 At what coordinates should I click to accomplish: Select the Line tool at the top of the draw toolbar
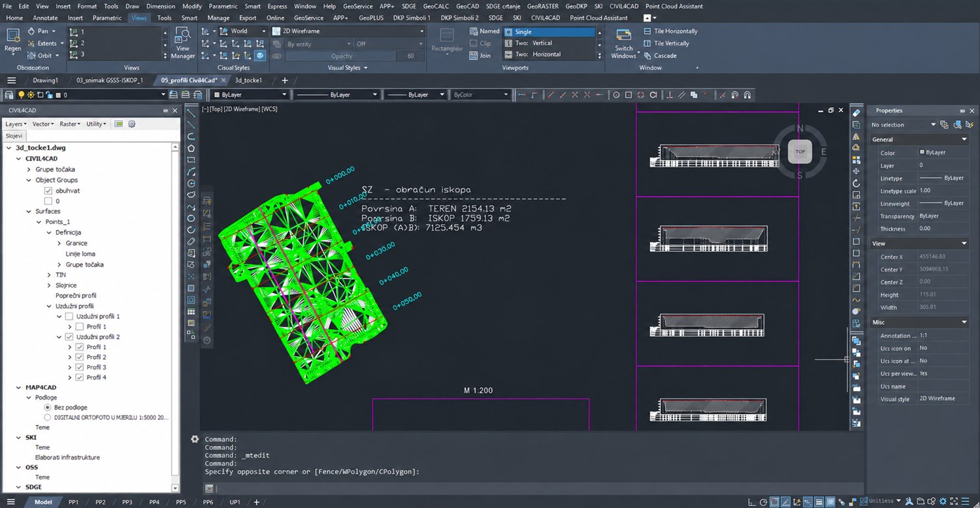coord(191,113)
